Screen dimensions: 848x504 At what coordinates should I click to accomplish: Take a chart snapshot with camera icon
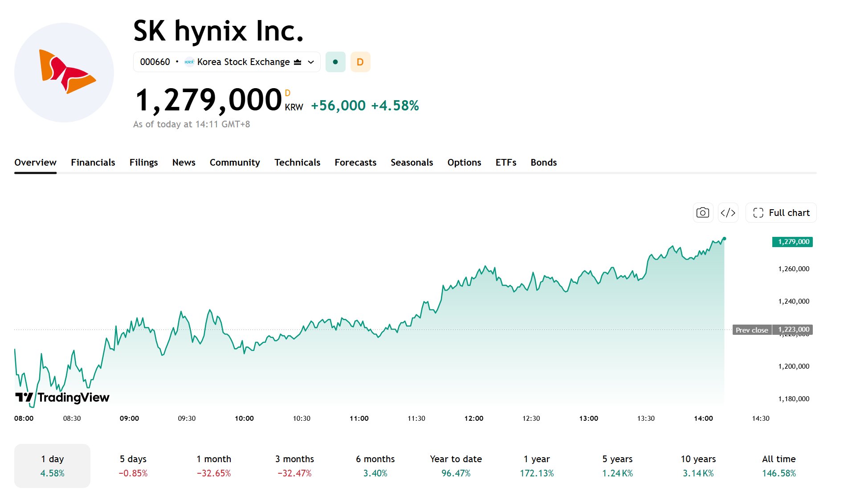(x=703, y=213)
